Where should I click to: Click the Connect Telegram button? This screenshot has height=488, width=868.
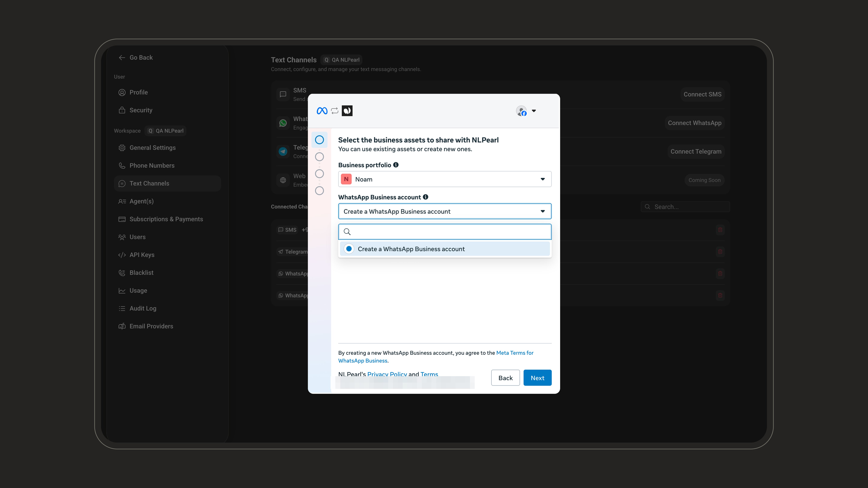[696, 151]
